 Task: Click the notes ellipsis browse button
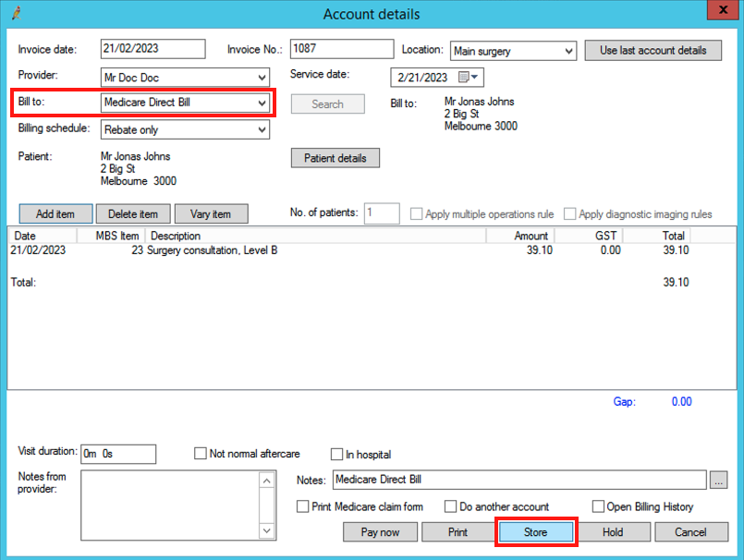point(718,481)
